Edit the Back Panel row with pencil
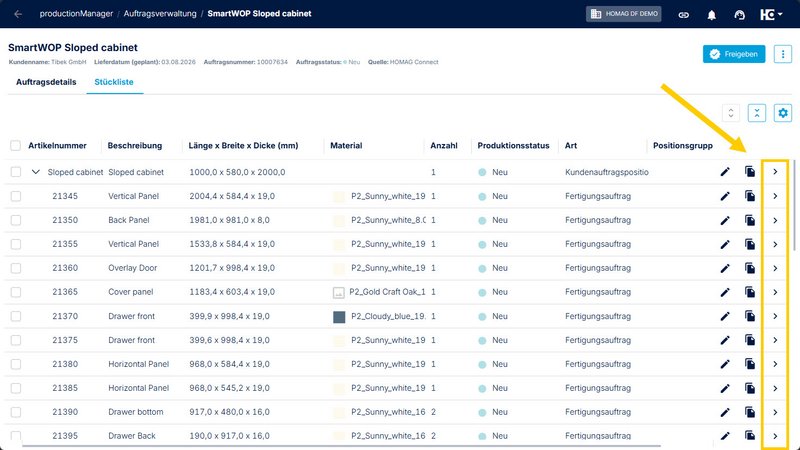 pos(724,220)
